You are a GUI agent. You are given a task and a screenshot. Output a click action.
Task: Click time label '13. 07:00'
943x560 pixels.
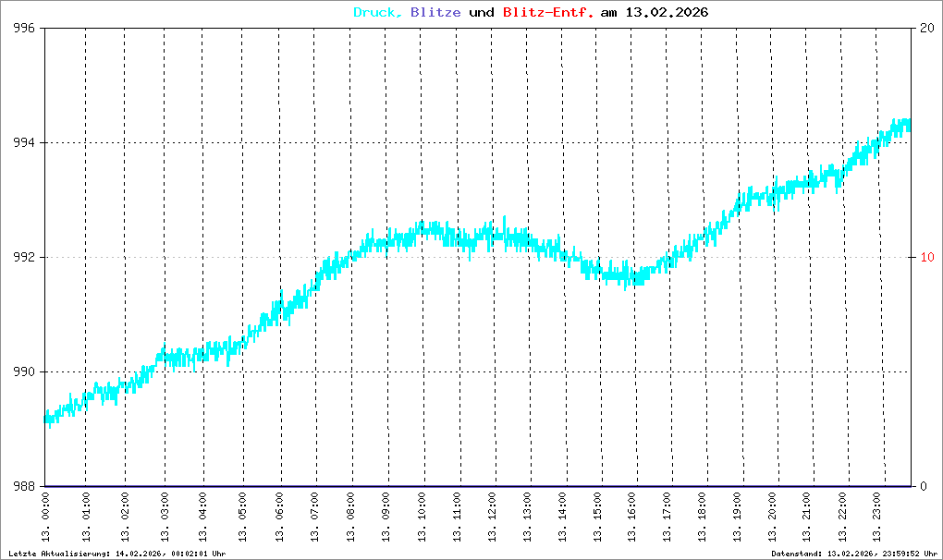tap(315, 517)
